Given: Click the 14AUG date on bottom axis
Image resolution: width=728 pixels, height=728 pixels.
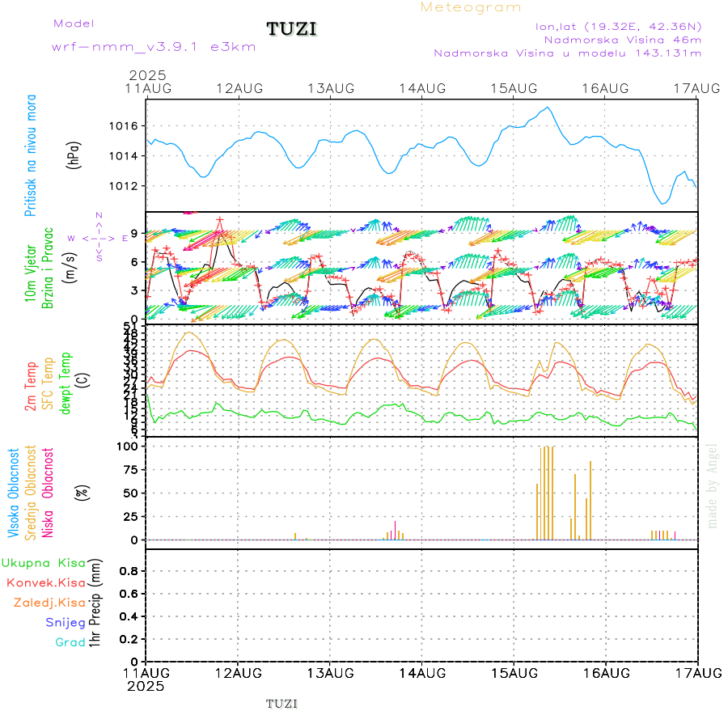Looking at the screenshot, I should click(421, 672).
